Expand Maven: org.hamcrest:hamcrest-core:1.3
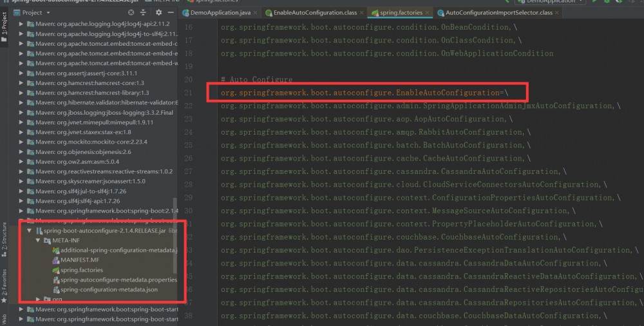The width and height of the screenshot is (644, 326). [x=21, y=83]
